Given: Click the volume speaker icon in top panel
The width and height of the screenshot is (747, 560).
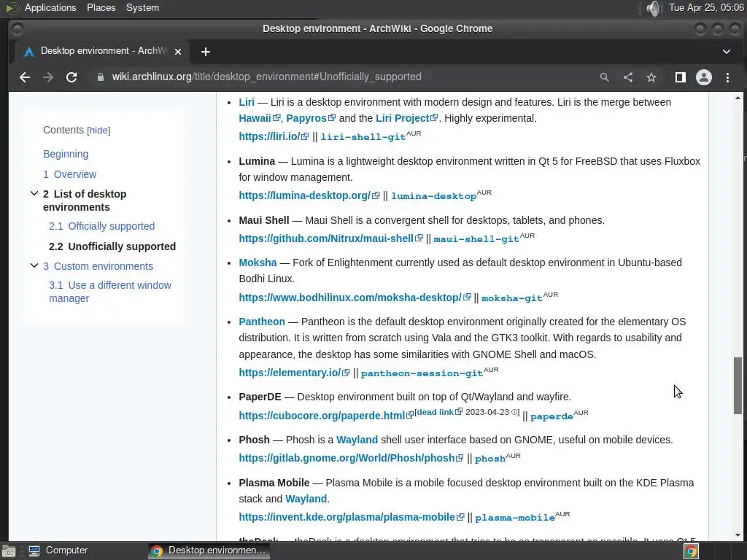Looking at the screenshot, I should pyautogui.click(x=654, y=8).
